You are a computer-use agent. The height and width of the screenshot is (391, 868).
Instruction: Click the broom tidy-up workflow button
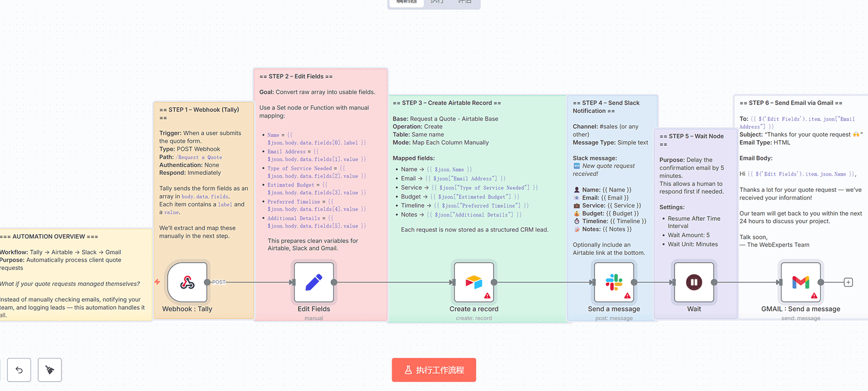(x=50, y=370)
